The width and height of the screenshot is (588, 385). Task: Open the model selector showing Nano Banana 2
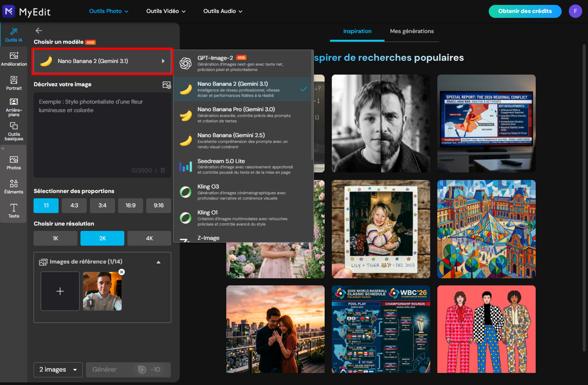coord(102,61)
